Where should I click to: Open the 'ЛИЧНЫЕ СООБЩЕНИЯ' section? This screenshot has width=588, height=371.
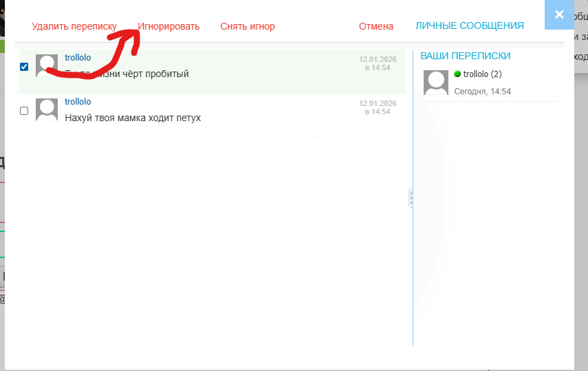470,25
